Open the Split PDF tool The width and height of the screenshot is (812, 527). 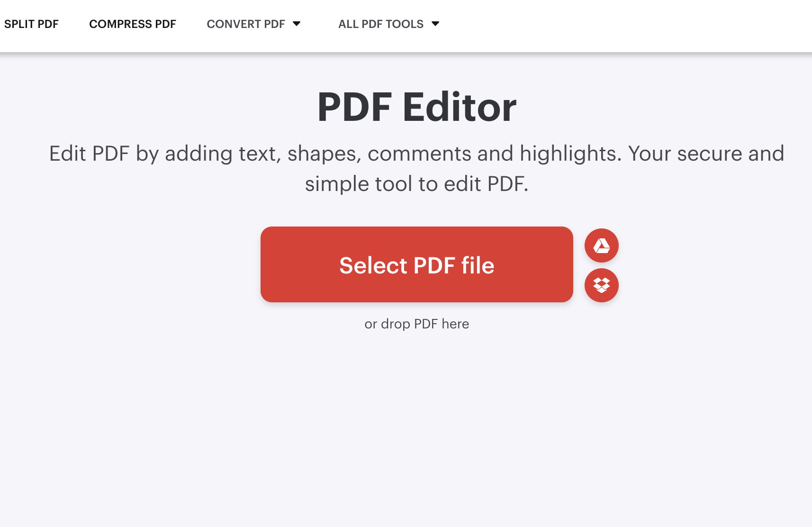pos(31,24)
